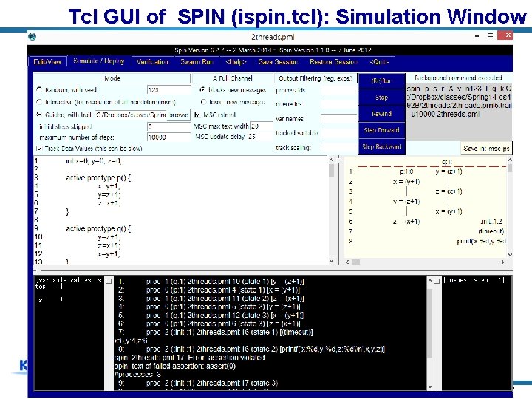Click MSC horizontal scrollbar thumb

355,262
